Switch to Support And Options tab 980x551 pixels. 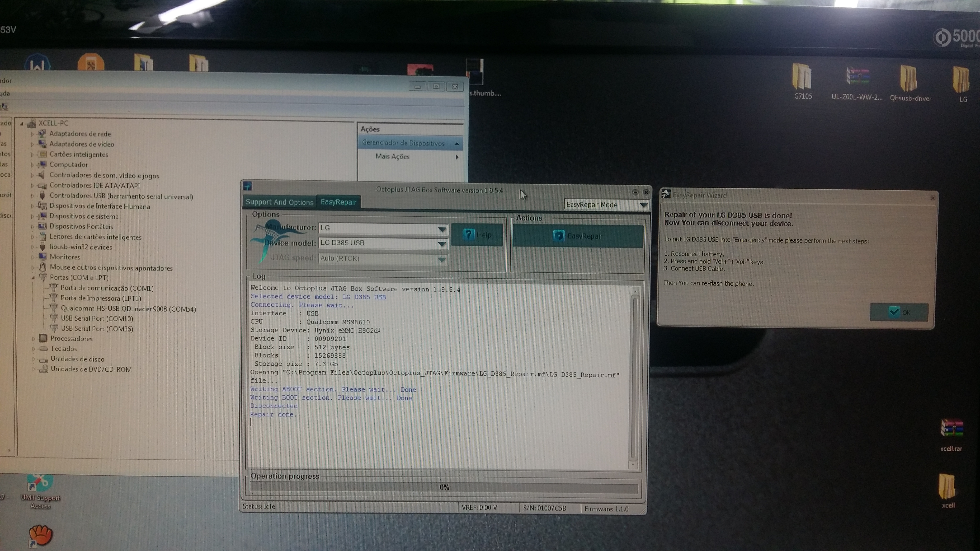[279, 202]
